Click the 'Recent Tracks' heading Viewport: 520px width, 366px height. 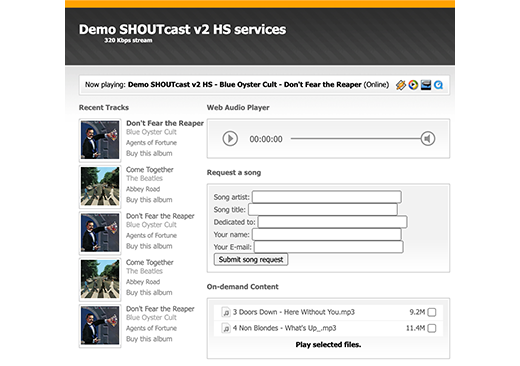pyautogui.click(x=104, y=107)
